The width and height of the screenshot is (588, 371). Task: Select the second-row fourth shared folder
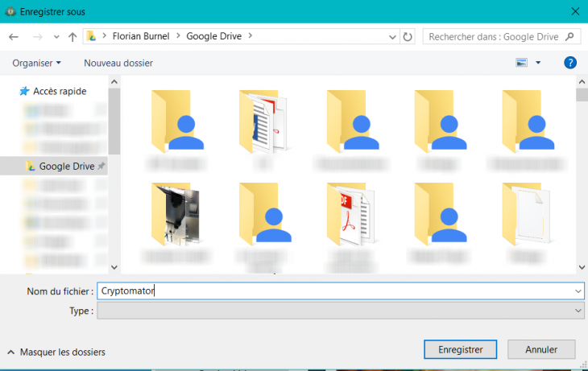click(x=441, y=214)
